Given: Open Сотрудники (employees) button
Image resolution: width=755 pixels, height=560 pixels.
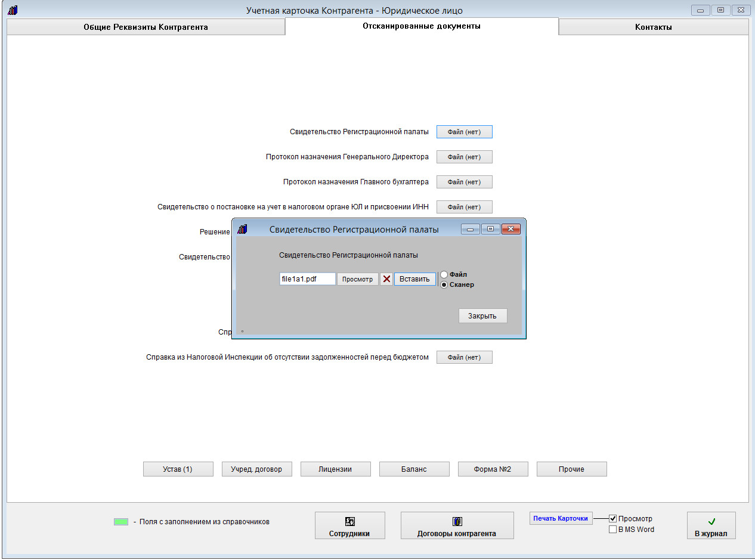Looking at the screenshot, I should [350, 525].
